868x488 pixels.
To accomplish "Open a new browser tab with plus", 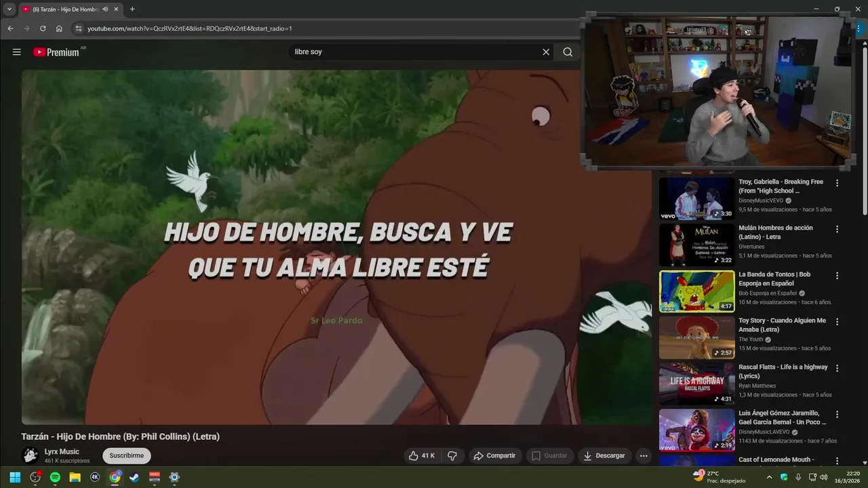I will click(132, 9).
